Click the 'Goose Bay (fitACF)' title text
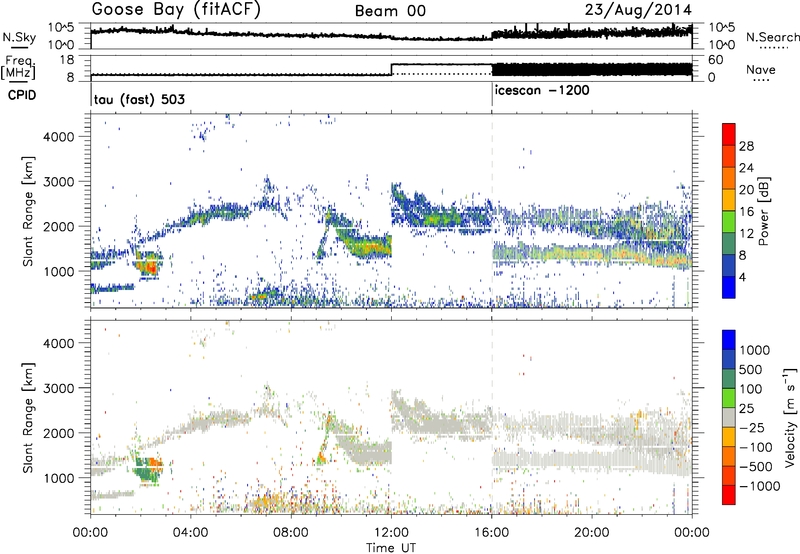Screen dimensions: 800x554 [176, 10]
